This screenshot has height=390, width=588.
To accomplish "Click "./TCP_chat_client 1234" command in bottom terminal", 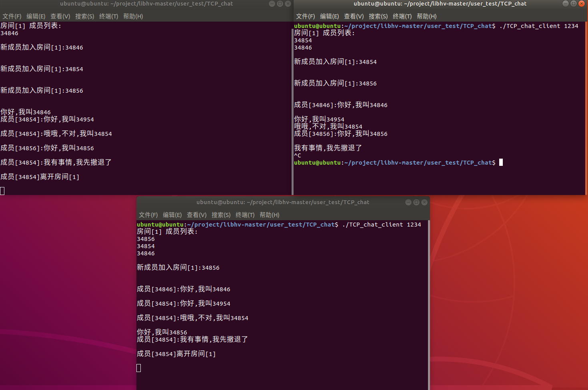I will point(382,225).
